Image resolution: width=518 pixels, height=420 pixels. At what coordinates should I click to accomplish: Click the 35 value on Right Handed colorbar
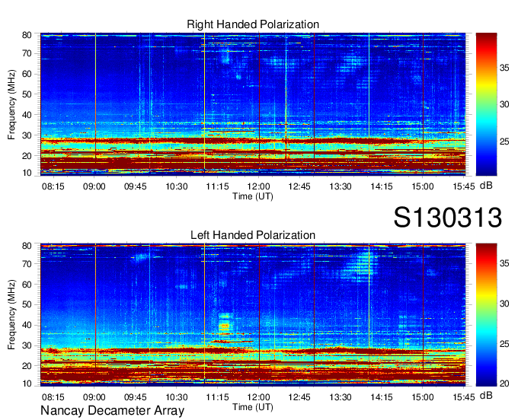(x=504, y=68)
